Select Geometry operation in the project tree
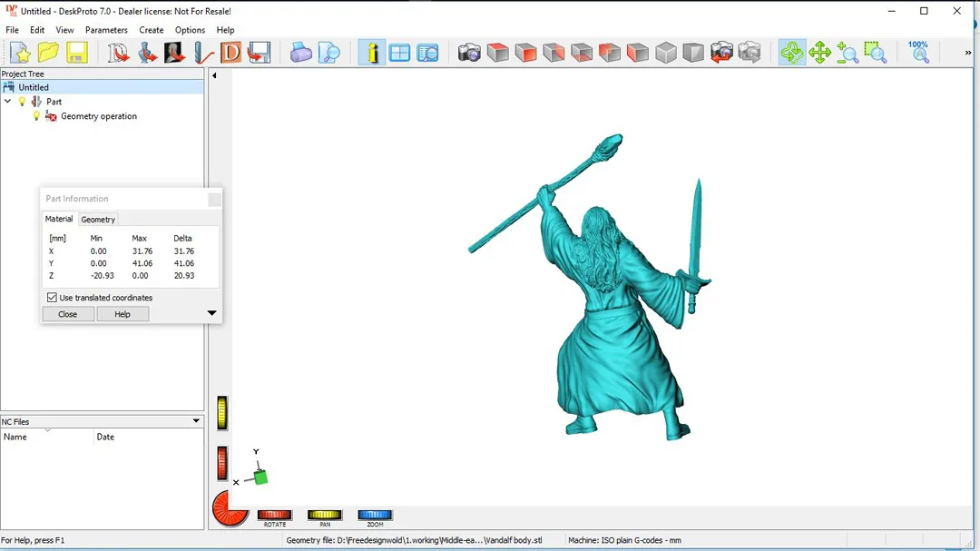Image resolution: width=980 pixels, height=551 pixels. pos(99,116)
